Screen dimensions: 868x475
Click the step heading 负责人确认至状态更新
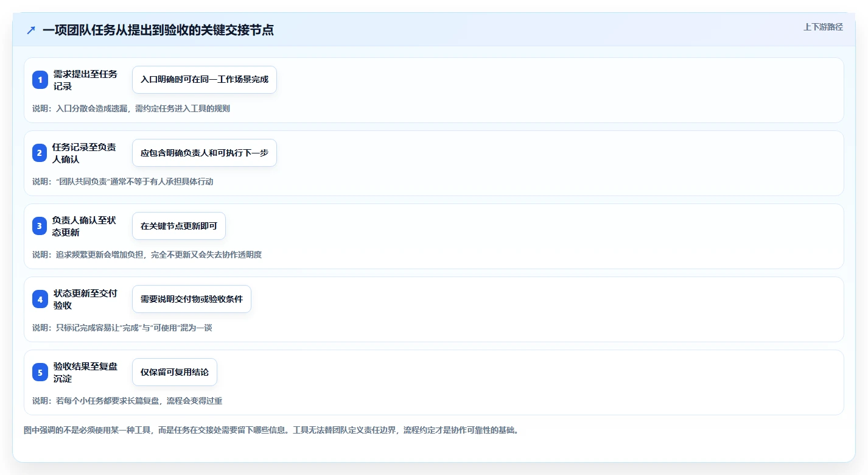(x=85, y=226)
